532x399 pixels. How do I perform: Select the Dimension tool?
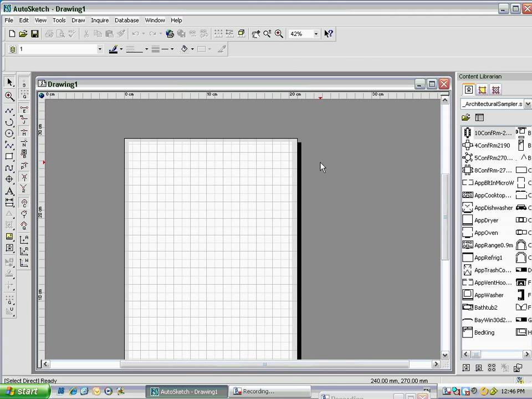(9, 203)
